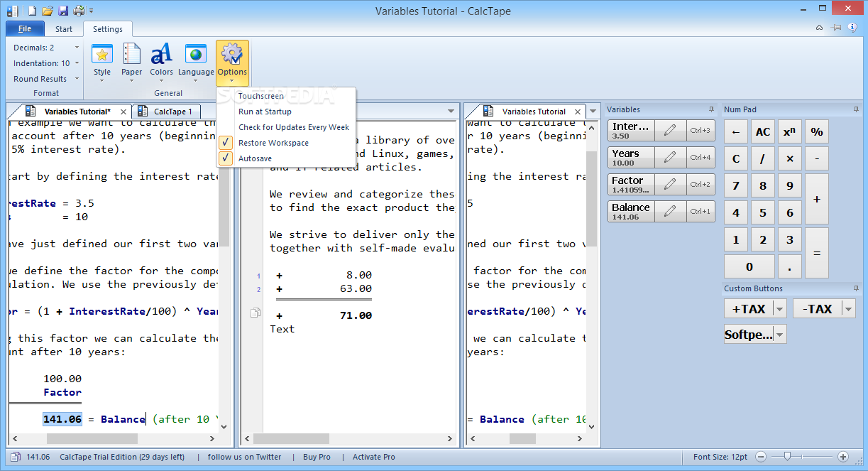
Task: Click the Balance variable button
Action: (x=631, y=211)
